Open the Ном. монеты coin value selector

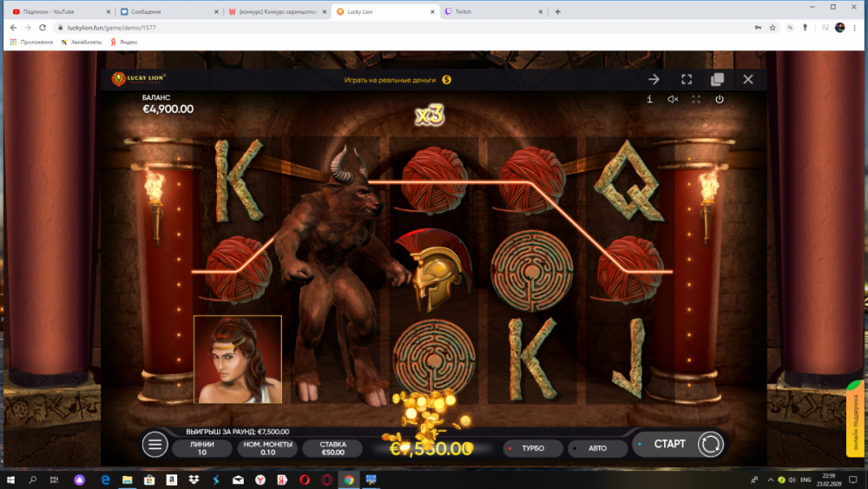tap(266, 448)
